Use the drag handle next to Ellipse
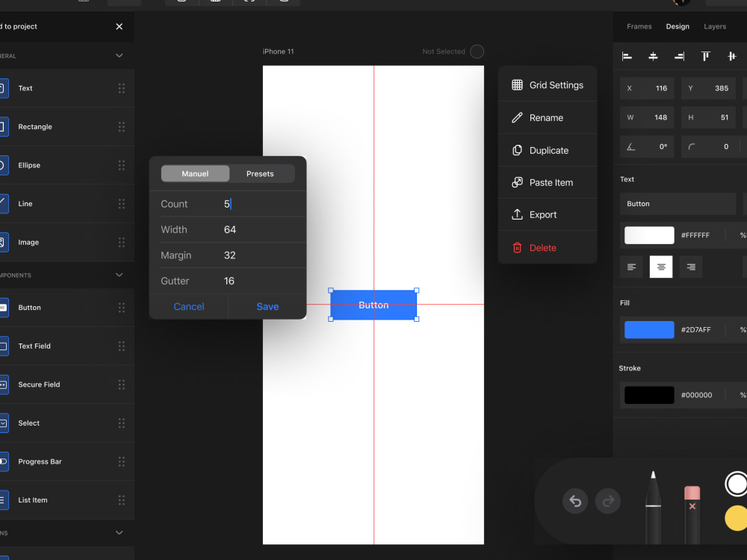The width and height of the screenshot is (747, 560). [x=122, y=165]
